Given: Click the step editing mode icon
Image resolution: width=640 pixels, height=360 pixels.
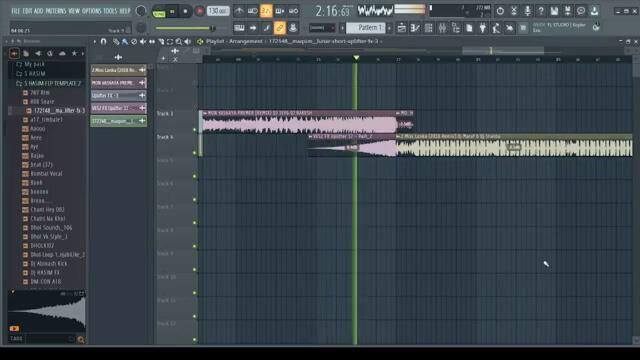Looking at the screenshot, I should pos(266,28).
